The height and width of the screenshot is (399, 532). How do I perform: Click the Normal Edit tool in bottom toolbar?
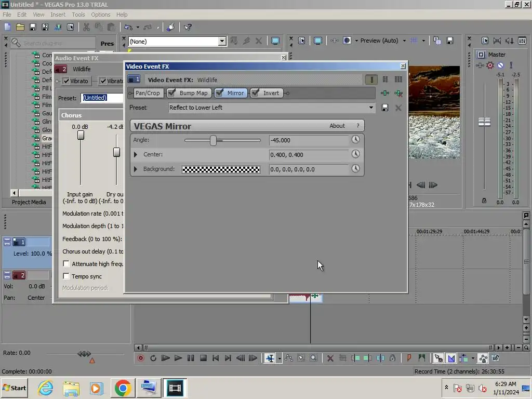click(x=270, y=358)
